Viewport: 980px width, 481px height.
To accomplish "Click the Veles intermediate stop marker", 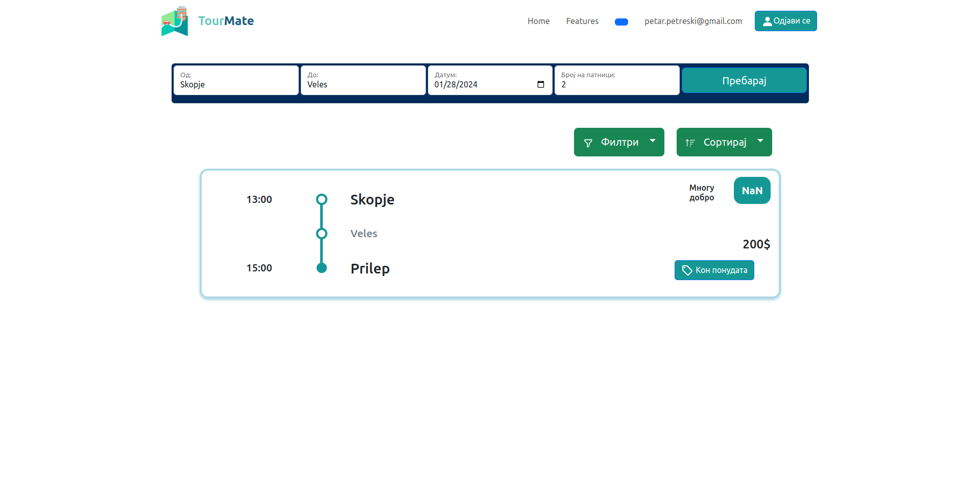I will [x=321, y=234].
